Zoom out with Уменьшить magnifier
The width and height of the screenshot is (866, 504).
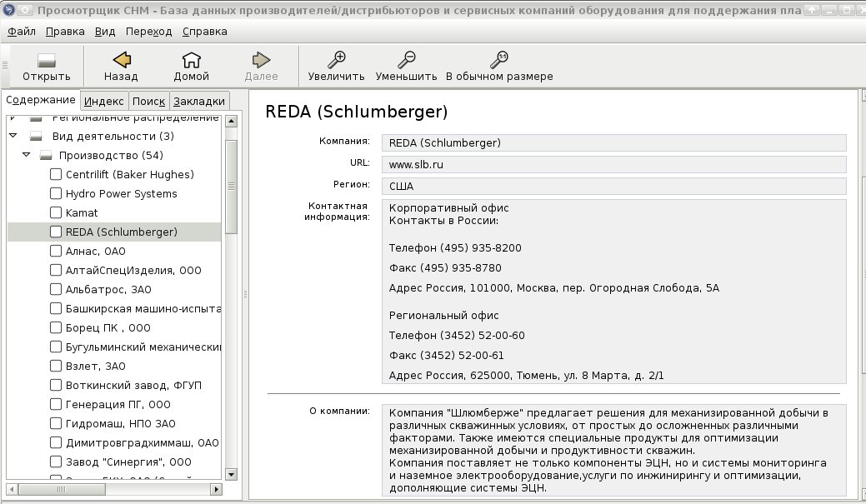tap(407, 60)
